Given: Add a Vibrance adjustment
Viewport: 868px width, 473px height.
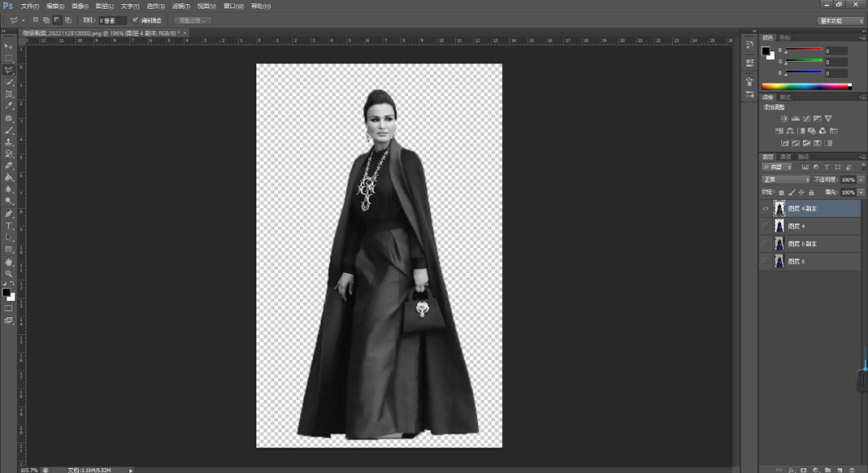Looking at the screenshot, I should [x=828, y=118].
